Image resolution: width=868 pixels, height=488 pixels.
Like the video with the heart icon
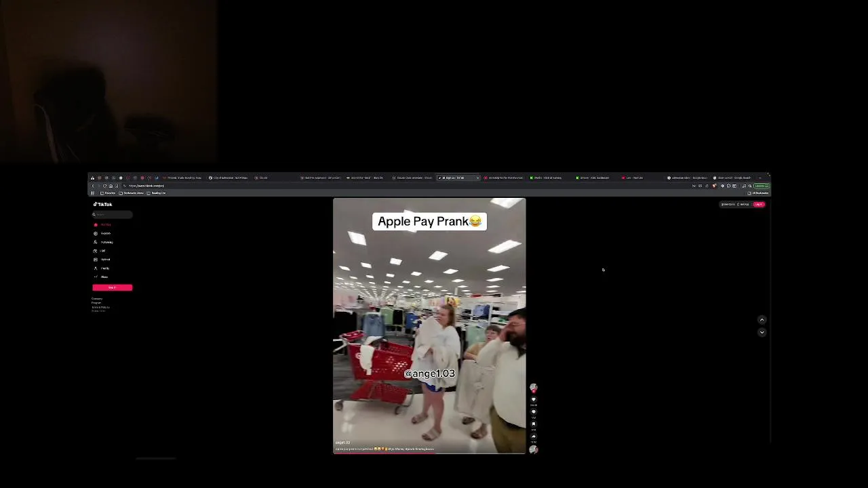pos(534,399)
